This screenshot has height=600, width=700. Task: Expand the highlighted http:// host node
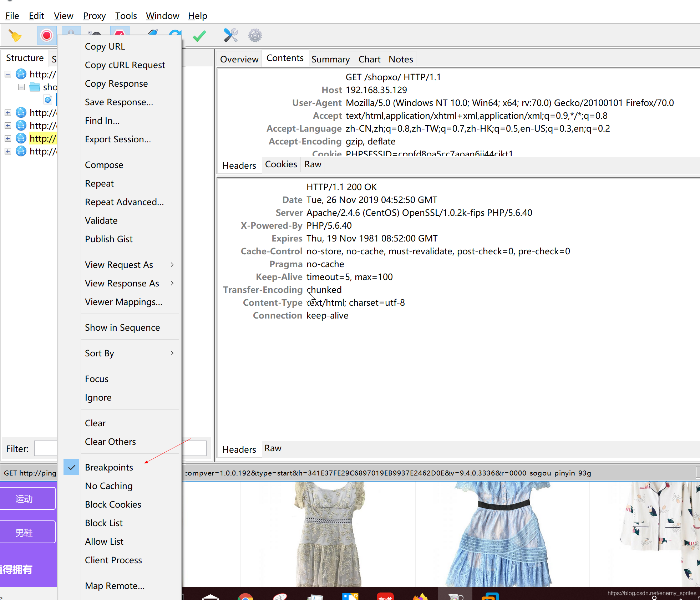(x=8, y=138)
